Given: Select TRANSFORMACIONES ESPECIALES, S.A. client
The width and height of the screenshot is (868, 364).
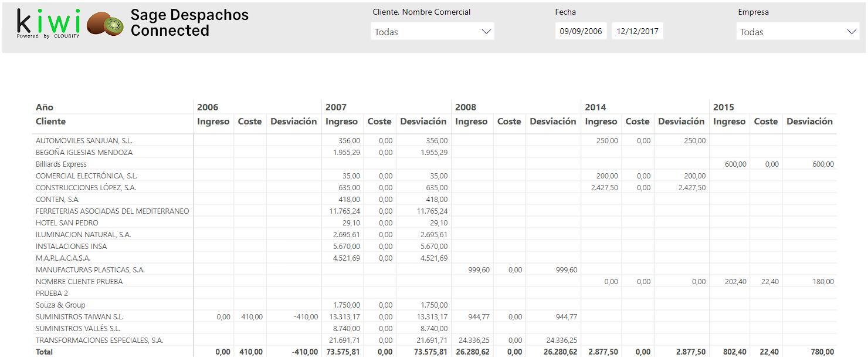Looking at the screenshot, I should pyautogui.click(x=99, y=341).
